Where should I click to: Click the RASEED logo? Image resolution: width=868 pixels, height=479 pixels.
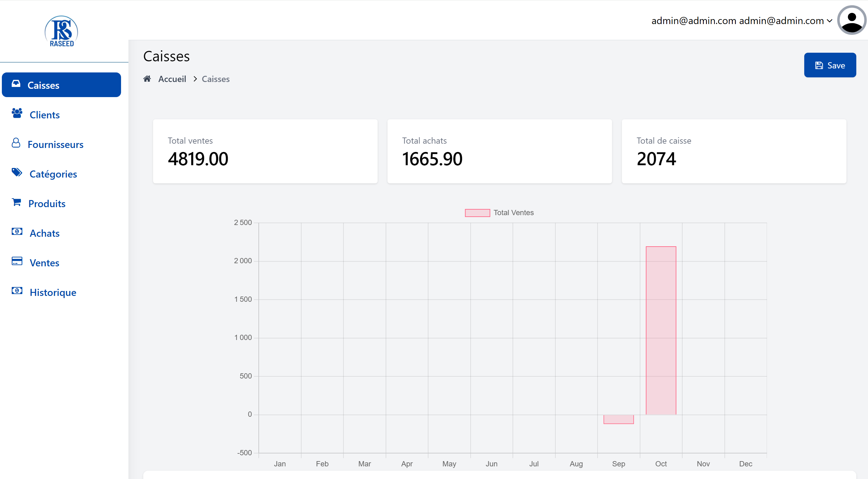pyautogui.click(x=61, y=31)
